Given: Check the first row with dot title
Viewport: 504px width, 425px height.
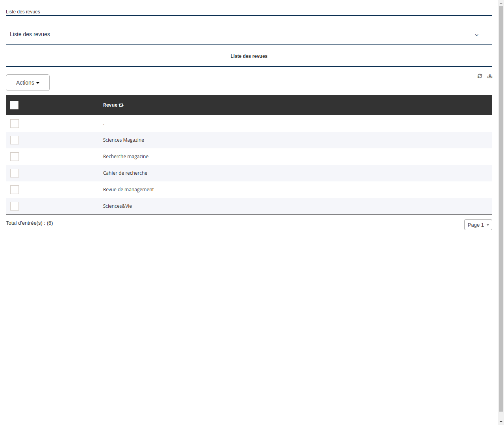Looking at the screenshot, I should [x=15, y=123].
